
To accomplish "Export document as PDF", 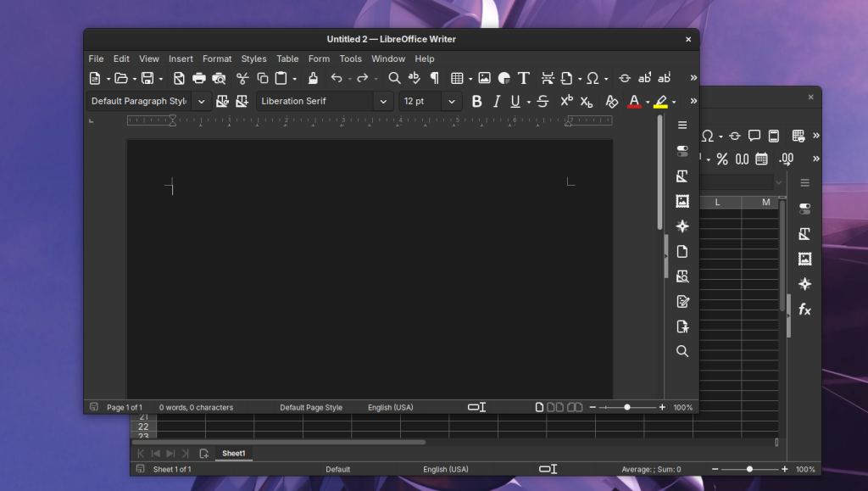I will click(179, 78).
